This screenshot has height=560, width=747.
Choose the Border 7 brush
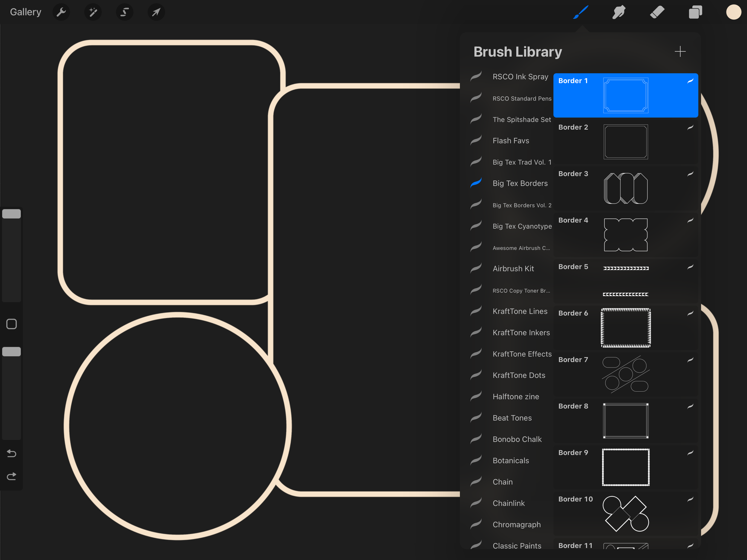625,374
